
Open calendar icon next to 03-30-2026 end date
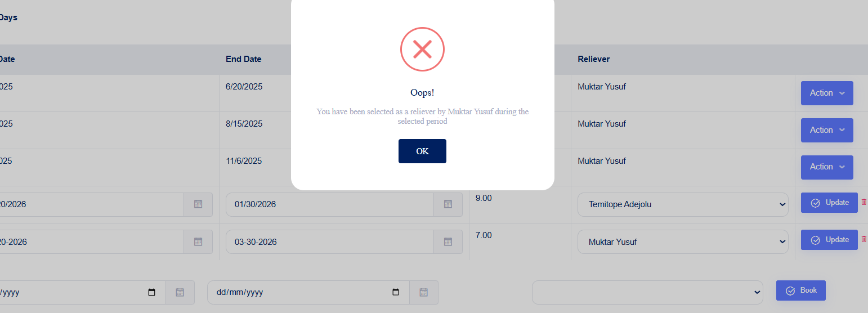pos(448,242)
